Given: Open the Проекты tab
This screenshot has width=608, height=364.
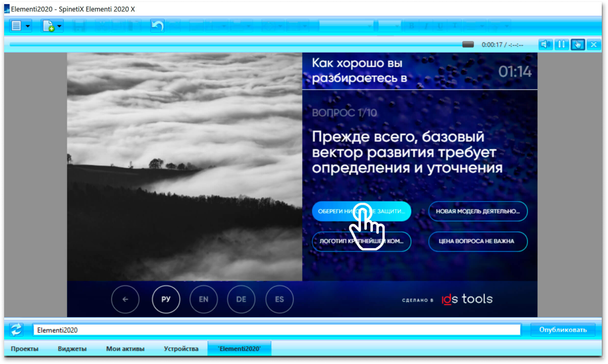Looking at the screenshot, I should tap(24, 349).
